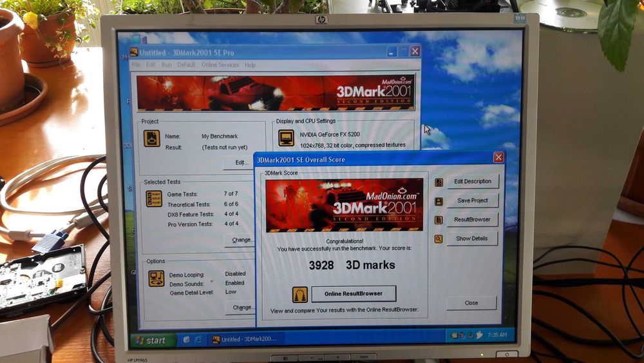Click the Online ResultBrowser button
Viewport: 644px width, 363px height.
[354, 293]
